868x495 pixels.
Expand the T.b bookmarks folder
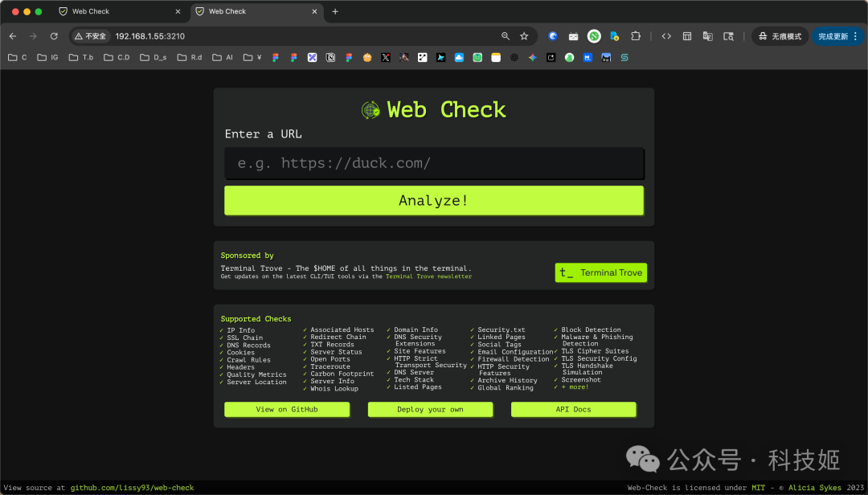click(81, 57)
